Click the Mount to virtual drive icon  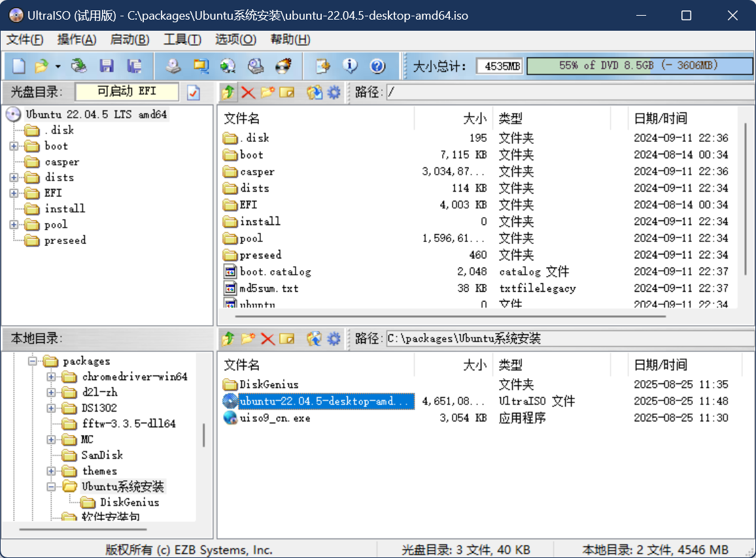256,65
